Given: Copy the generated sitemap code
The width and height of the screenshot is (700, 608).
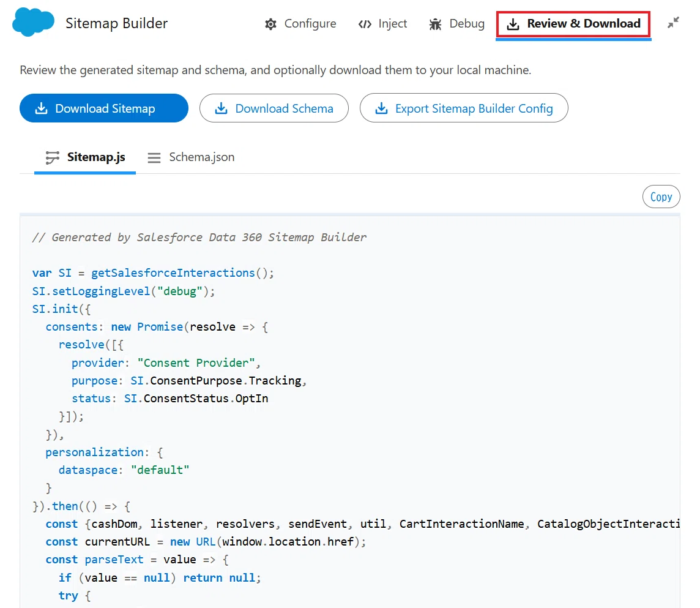Looking at the screenshot, I should 661,197.
